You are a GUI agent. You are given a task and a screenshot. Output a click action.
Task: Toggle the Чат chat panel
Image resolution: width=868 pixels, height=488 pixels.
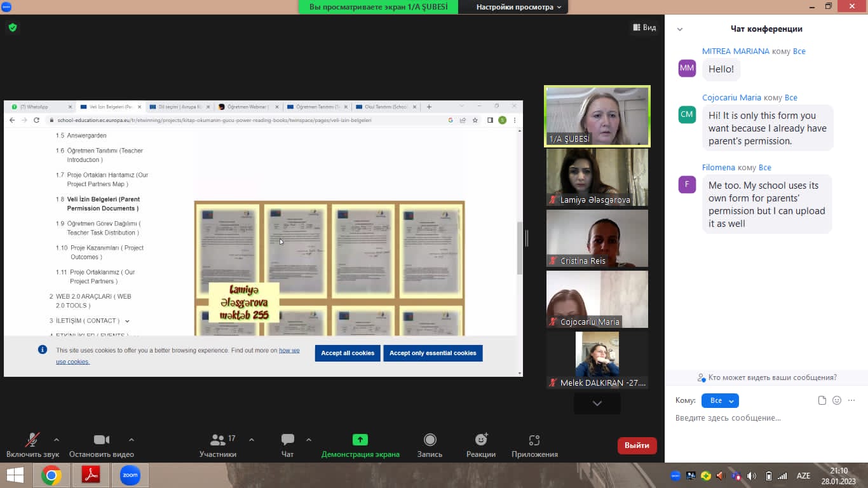pos(287,445)
